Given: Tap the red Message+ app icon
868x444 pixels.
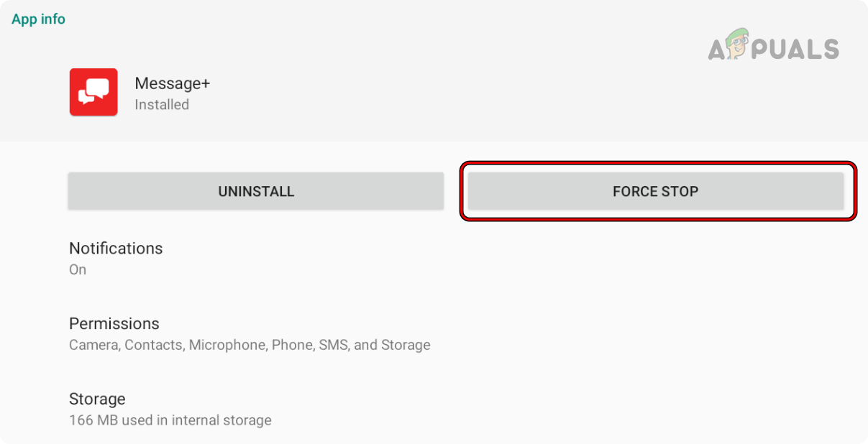Looking at the screenshot, I should coord(93,92).
